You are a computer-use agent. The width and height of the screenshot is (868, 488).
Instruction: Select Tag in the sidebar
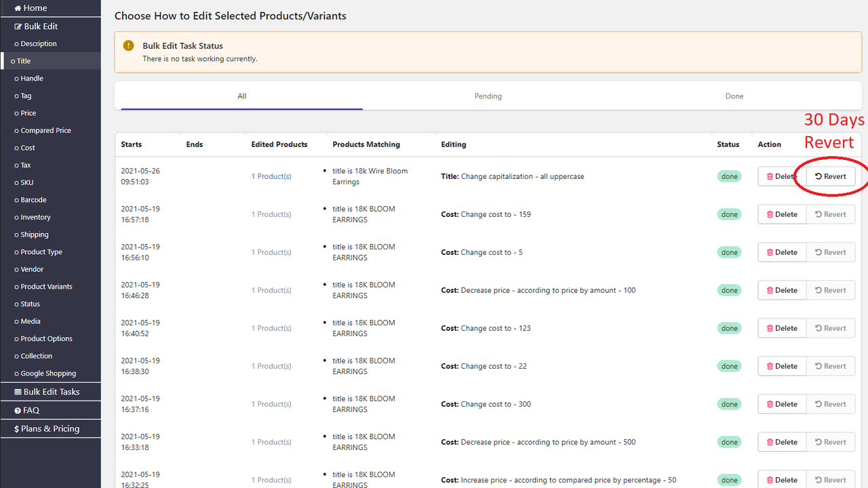pos(50,96)
